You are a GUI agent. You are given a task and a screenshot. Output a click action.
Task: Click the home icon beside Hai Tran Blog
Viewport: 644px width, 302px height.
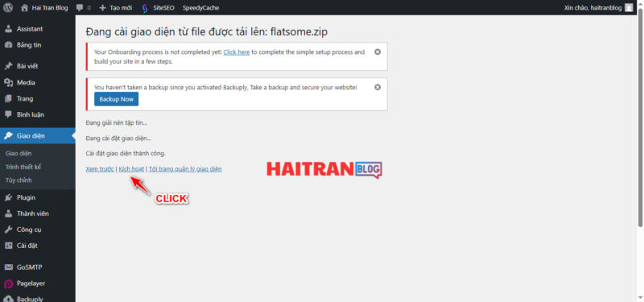tap(25, 8)
